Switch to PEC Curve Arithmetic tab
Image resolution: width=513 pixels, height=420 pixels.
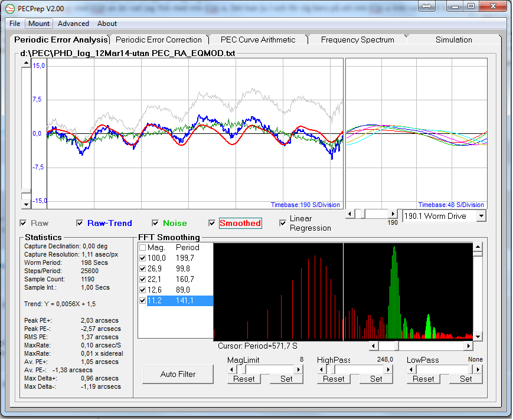pos(258,40)
